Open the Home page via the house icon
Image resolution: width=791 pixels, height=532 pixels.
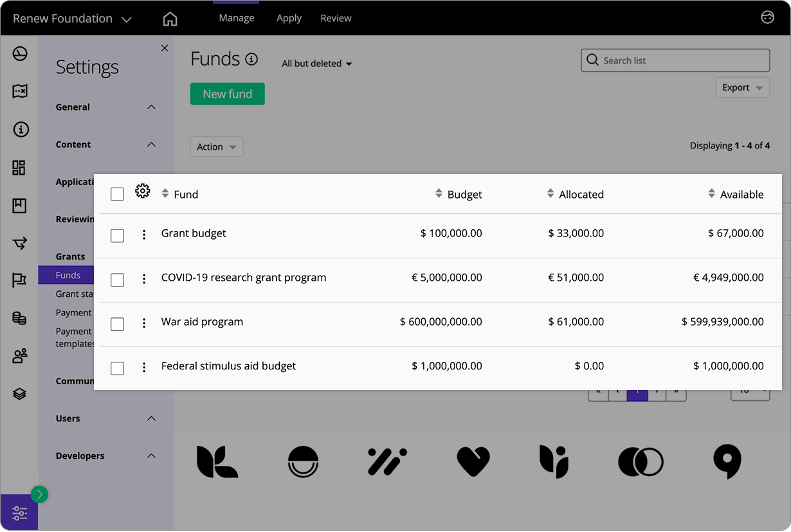pos(170,18)
